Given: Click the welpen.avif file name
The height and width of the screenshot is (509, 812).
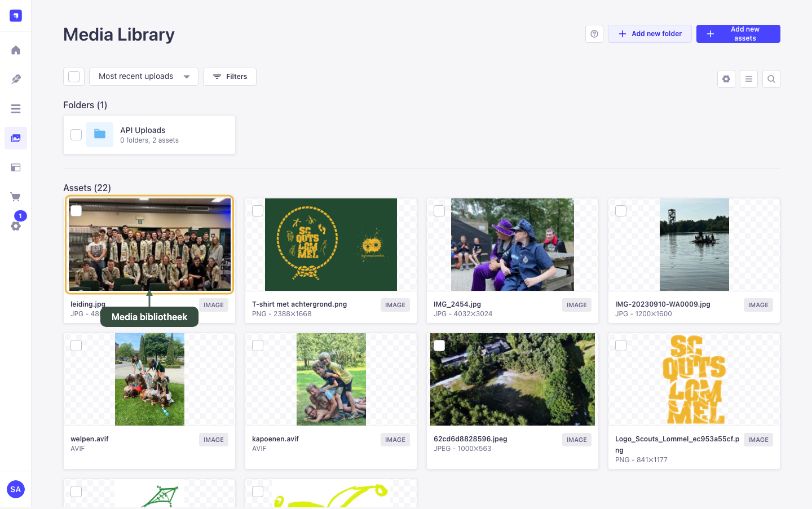Looking at the screenshot, I should [90, 439].
